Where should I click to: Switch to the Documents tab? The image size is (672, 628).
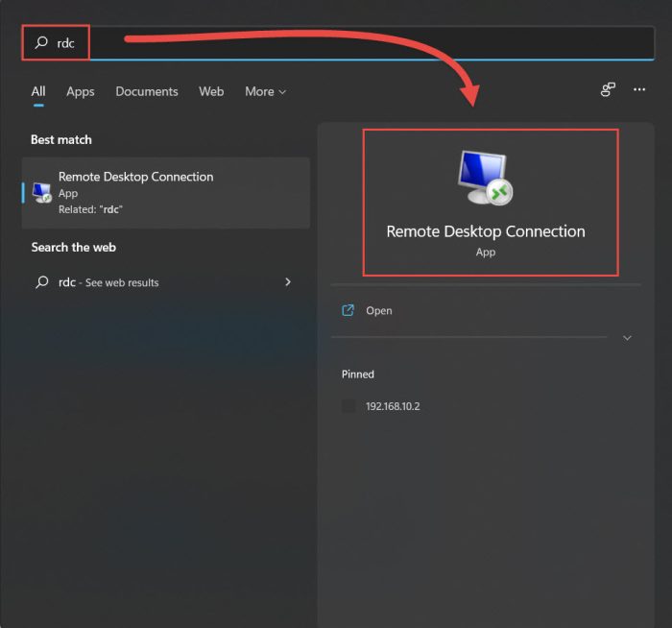click(147, 91)
